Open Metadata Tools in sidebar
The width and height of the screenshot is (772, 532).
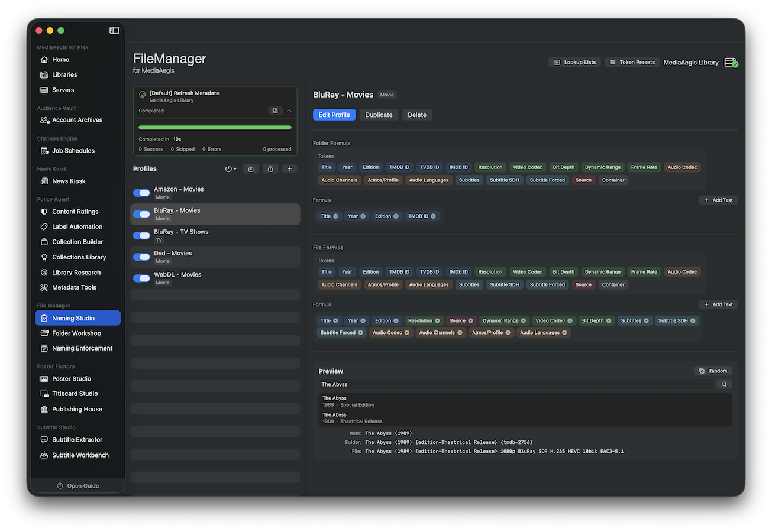click(x=77, y=287)
